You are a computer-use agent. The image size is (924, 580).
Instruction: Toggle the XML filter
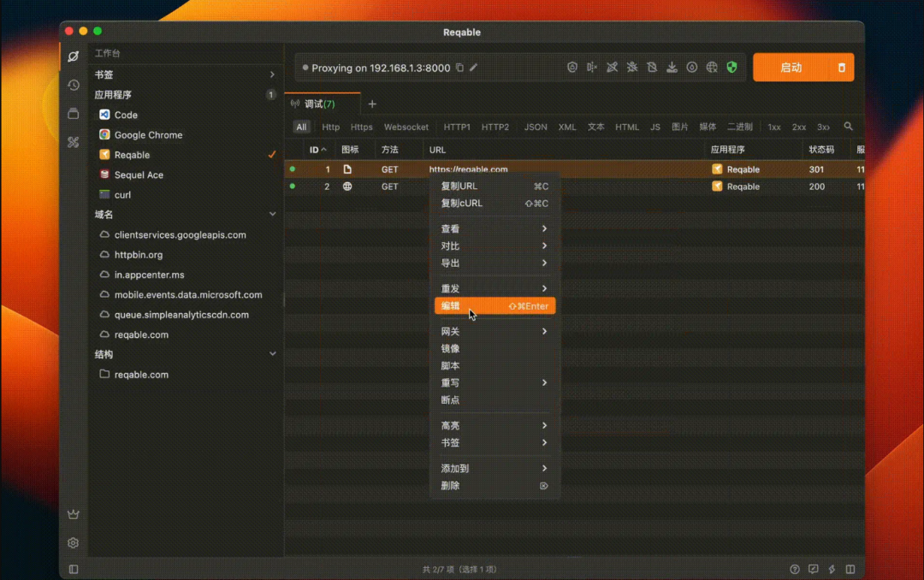[567, 127]
